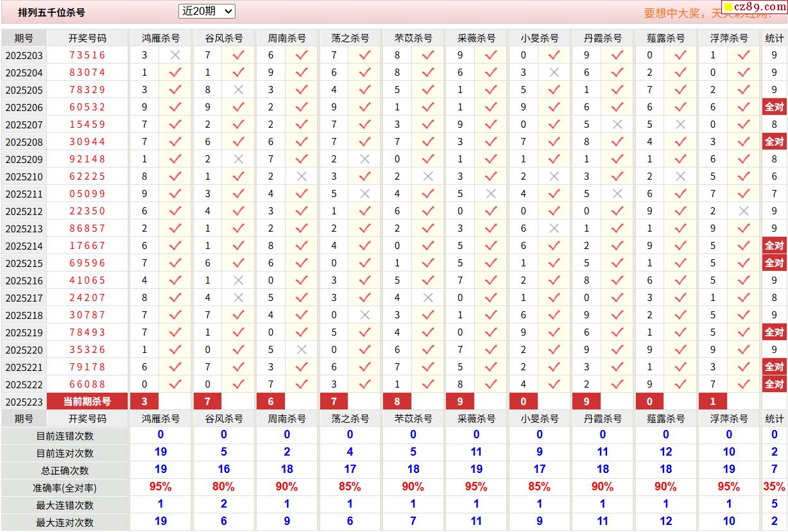
Task: Click the current-period kill number 1 for 浮萍杀号
Action: point(714,402)
